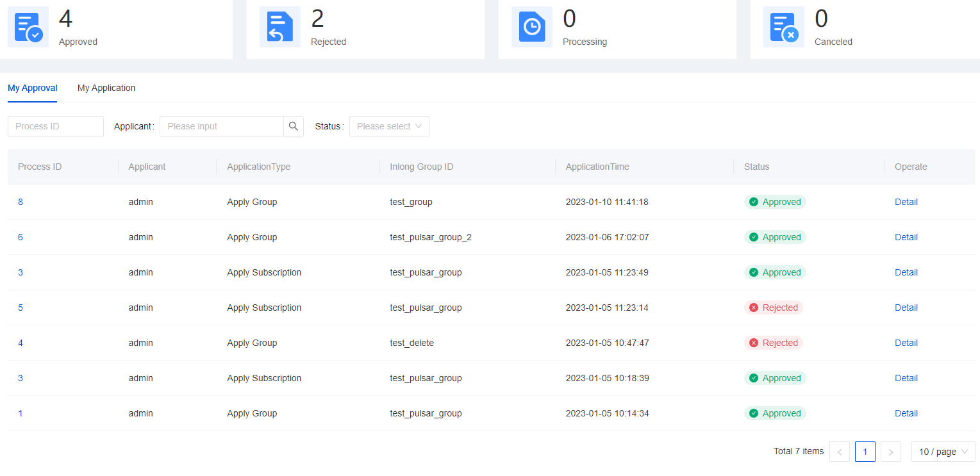This screenshot has width=980, height=476.
Task: Click Detail for the test_delete request
Action: (x=906, y=343)
